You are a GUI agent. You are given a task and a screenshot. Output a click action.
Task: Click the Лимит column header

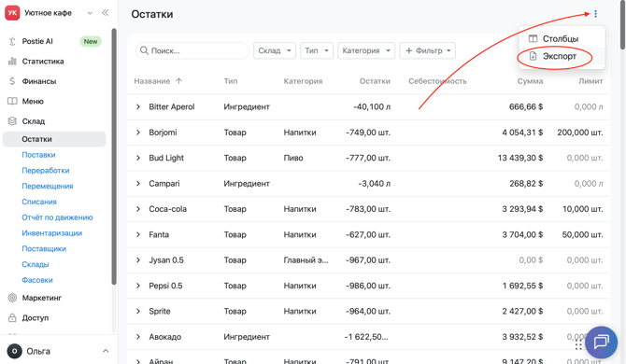pyautogui.click(x=590, y=81)
